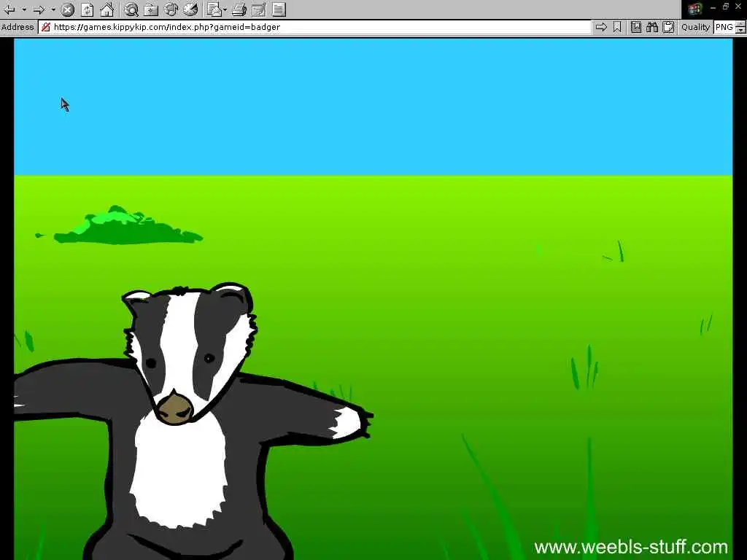Viewport: 747px width, 560px height.
Task: Open the Back history dropdown arrow
Action: (x=24, y=9)
